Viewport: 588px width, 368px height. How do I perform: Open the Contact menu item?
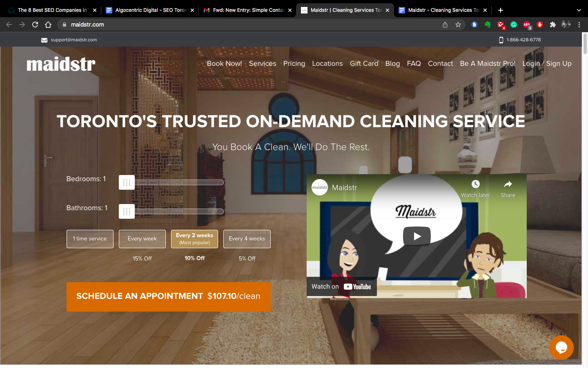coord(440,63)
